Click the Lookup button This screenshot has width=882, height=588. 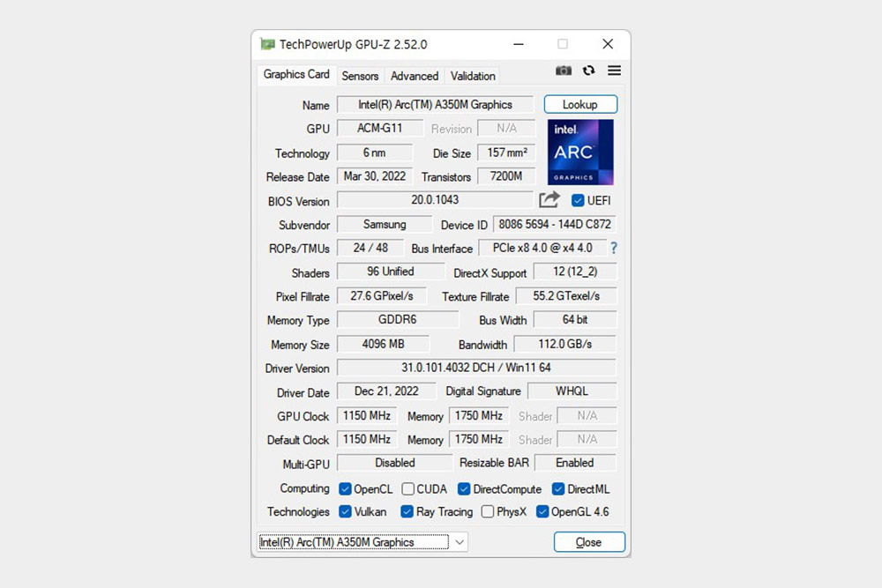pos(580,105)
